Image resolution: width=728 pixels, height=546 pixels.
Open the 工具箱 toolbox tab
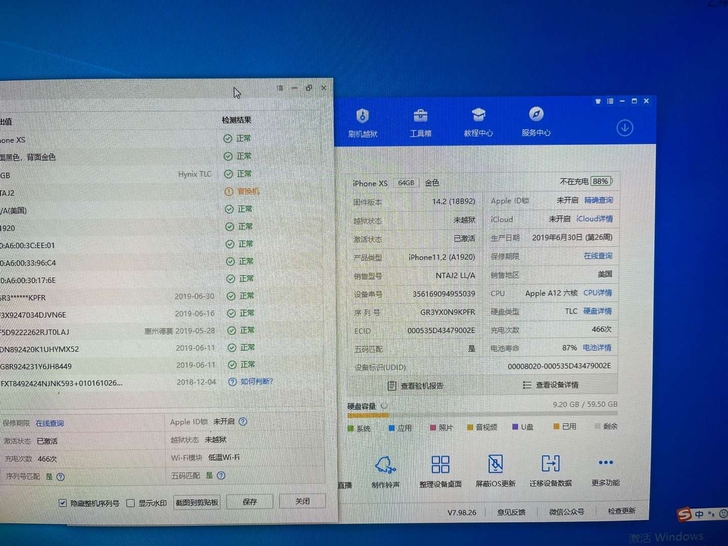[x=421, y=123]
